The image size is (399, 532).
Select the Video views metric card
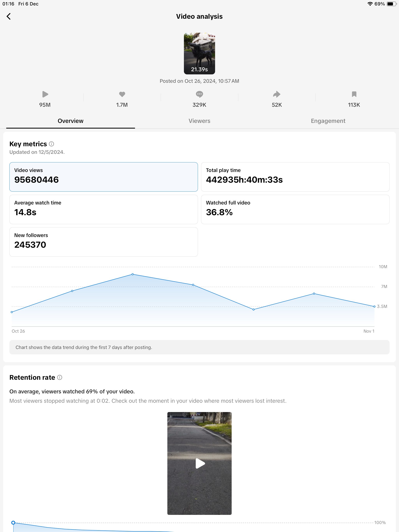(103, 177)
